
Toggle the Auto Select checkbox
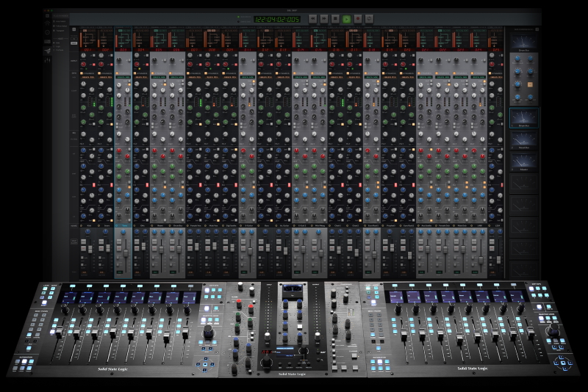(54, 21)
